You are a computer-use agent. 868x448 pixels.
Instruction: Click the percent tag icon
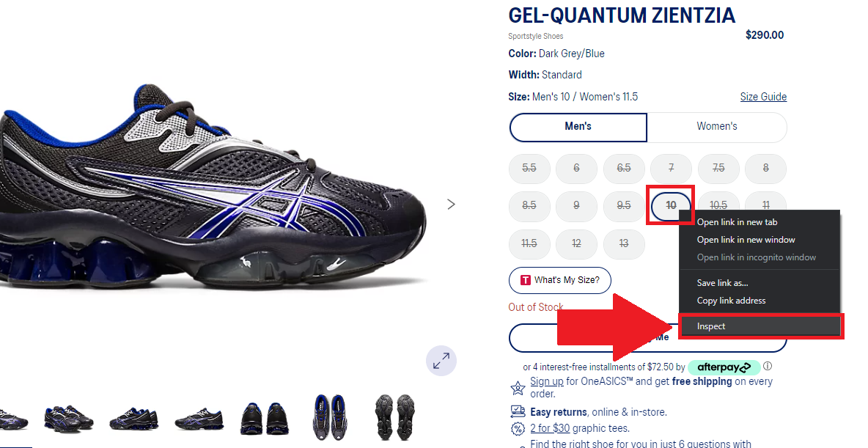518,428
